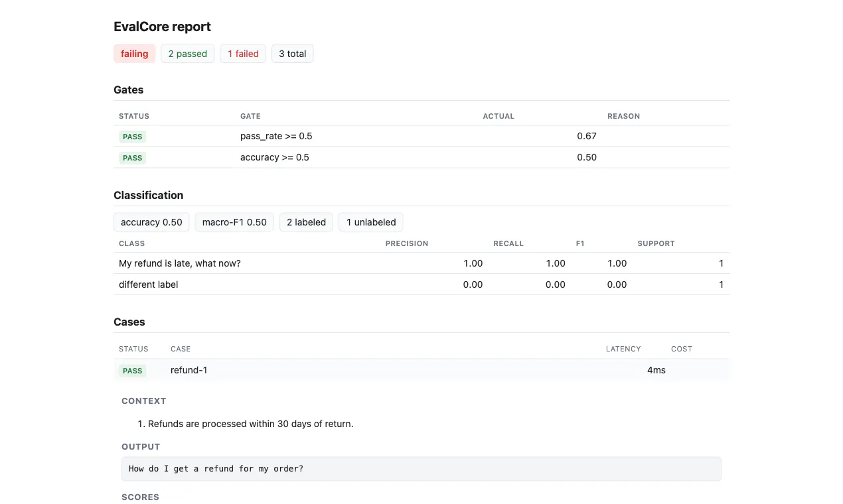The image size is (843, 504).
Task: Click the actual value 0.67
Action: point(587,136)
